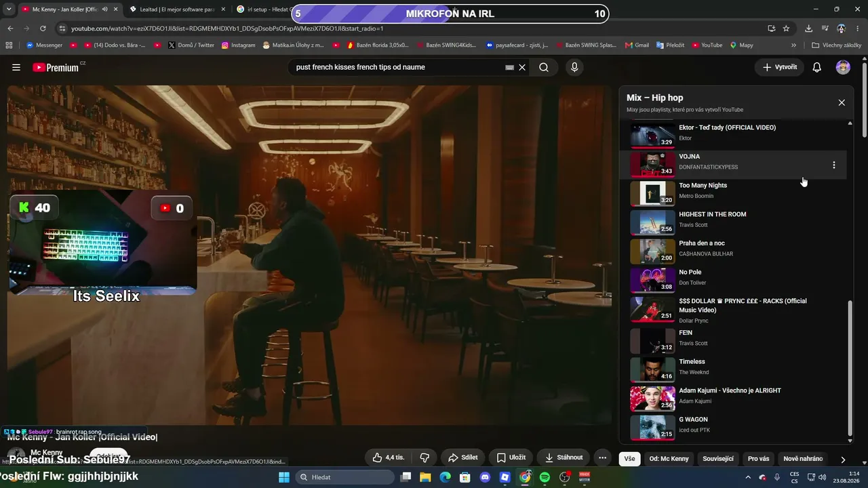
Task: Click the browser address bar URL
Action: coord(227,28)
